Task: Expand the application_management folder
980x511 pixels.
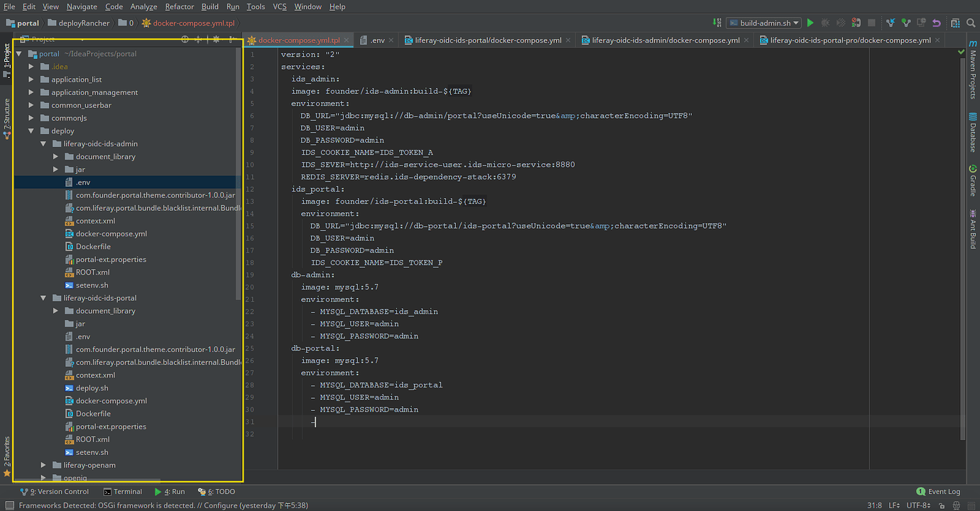Action: [31, 92]
